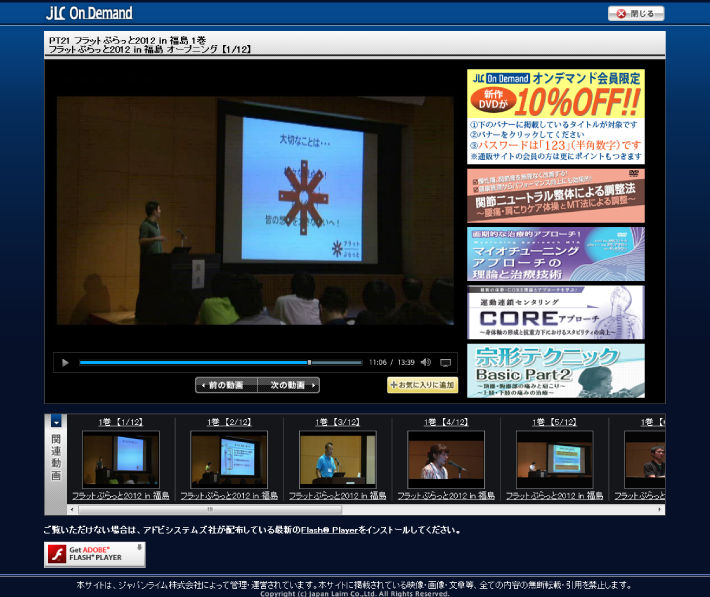Open 関節ニュートラル整体 banner ad
The height and width of the screenshot is (597, 710).
(556, 196)
